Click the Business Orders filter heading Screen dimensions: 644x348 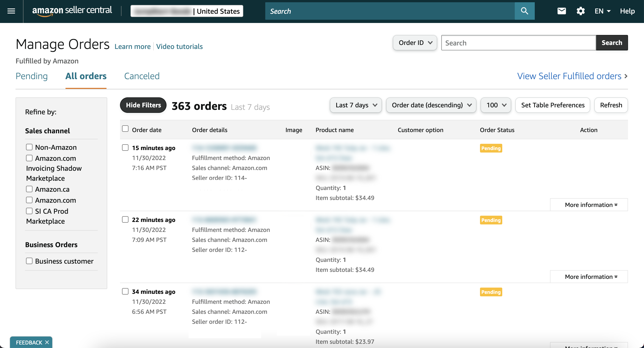[x=51, y=245]
